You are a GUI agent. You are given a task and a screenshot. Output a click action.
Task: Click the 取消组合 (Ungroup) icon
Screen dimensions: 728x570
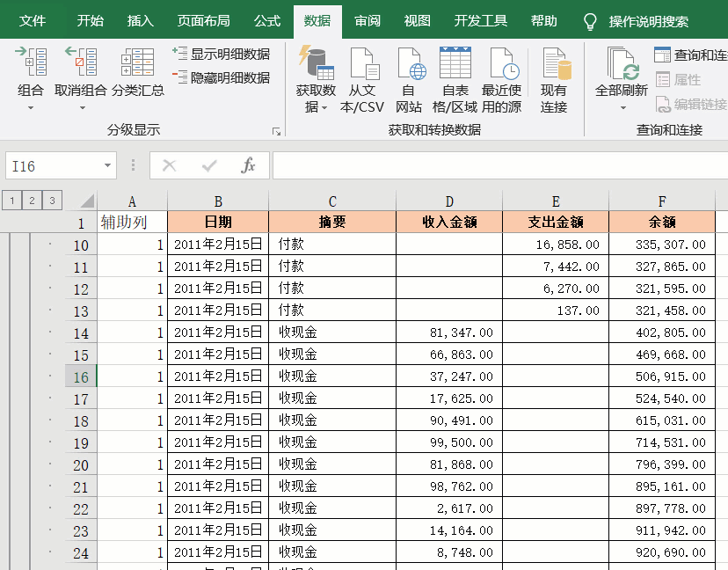(x=81, y=62)
